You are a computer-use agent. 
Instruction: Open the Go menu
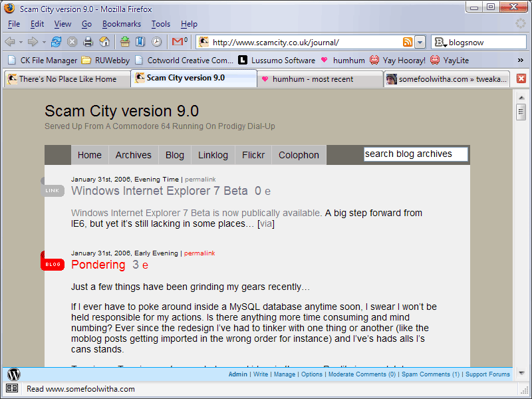tap(86, 24)
